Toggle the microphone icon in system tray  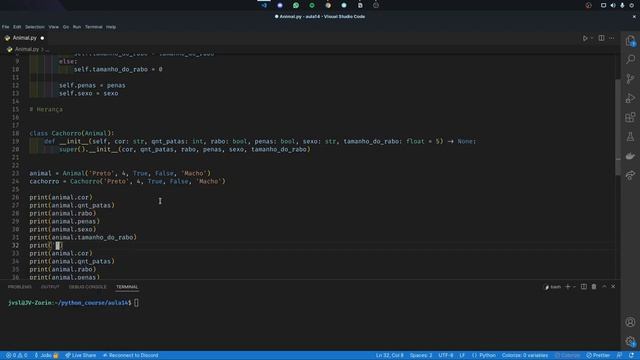tap(622, 5)
